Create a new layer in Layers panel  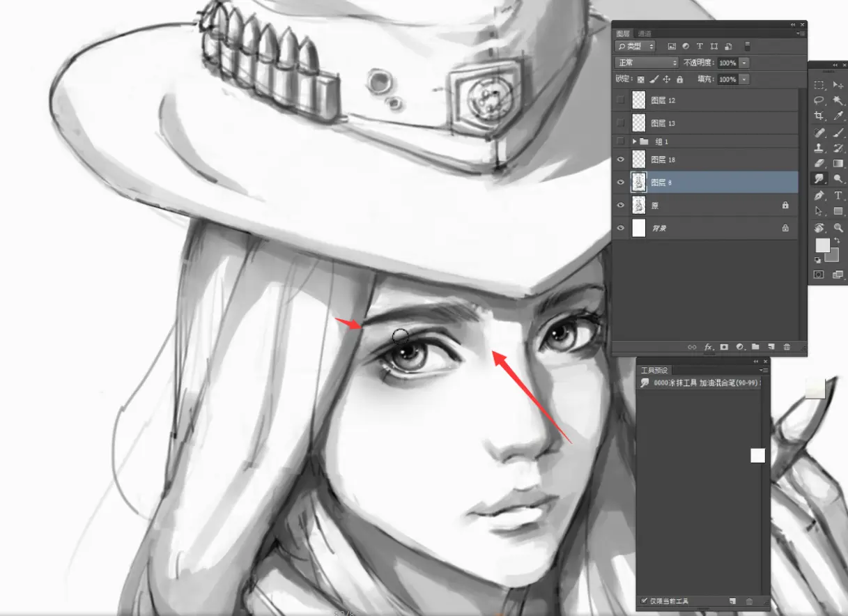(771, 346)
